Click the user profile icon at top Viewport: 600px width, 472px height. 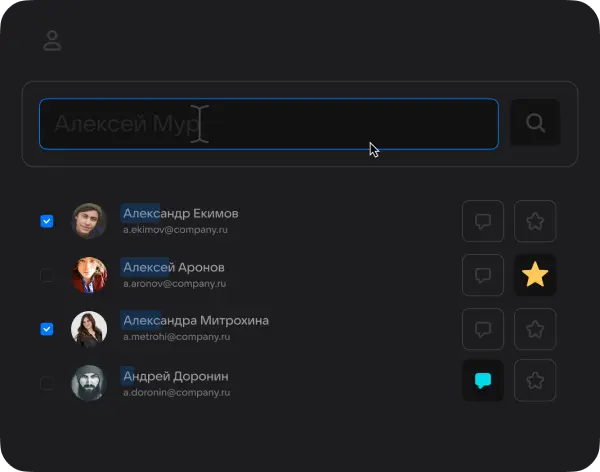(x=52, y=41)
